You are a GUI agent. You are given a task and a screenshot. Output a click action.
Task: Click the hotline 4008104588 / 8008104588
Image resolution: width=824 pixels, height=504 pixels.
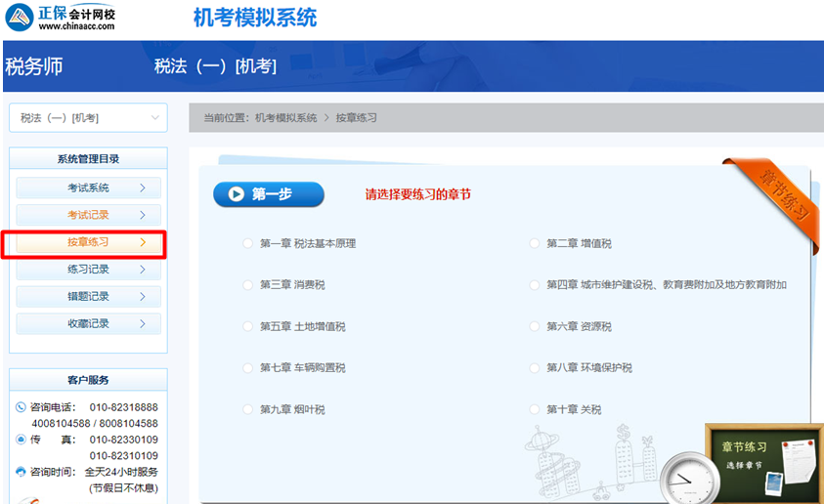coord(95,423)
